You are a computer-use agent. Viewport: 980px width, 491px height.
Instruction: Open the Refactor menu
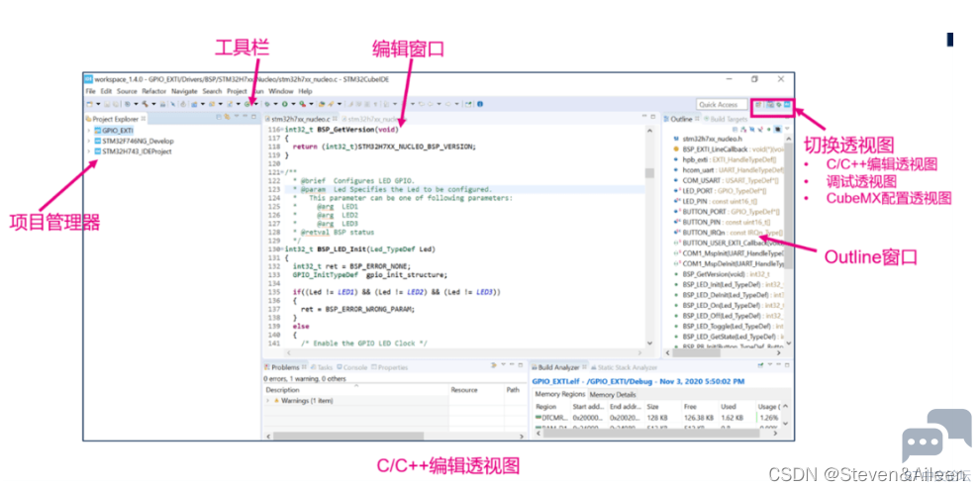click(155, 91)
